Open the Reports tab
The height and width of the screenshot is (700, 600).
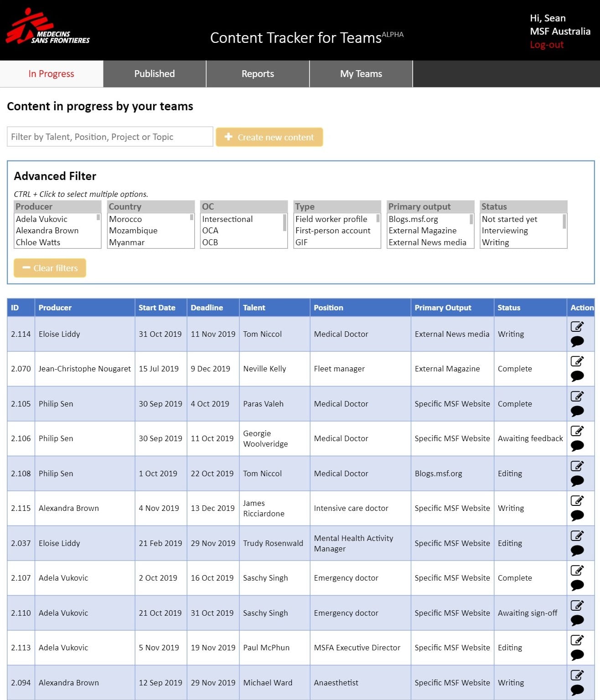(x=258, y=74)
